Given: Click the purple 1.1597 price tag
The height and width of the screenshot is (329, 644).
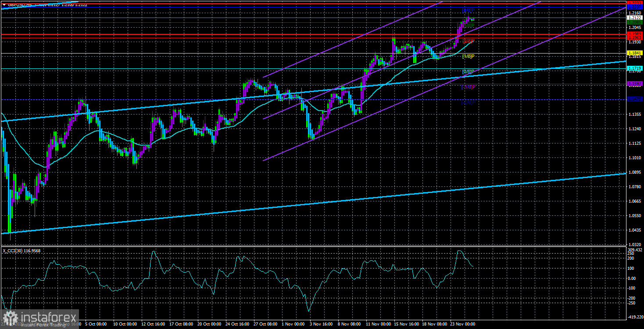Looking at the screenshot, I should (x=634, y=83).
